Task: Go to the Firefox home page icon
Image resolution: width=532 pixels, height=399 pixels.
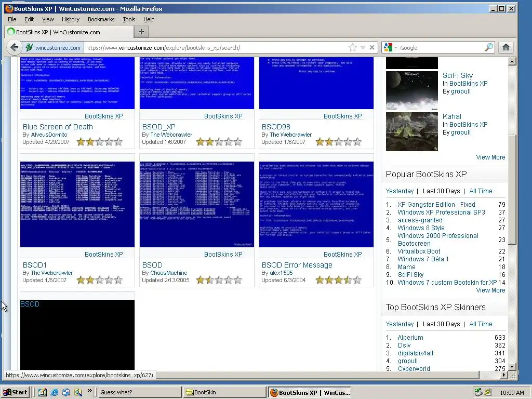Action: tap(506, 47)
